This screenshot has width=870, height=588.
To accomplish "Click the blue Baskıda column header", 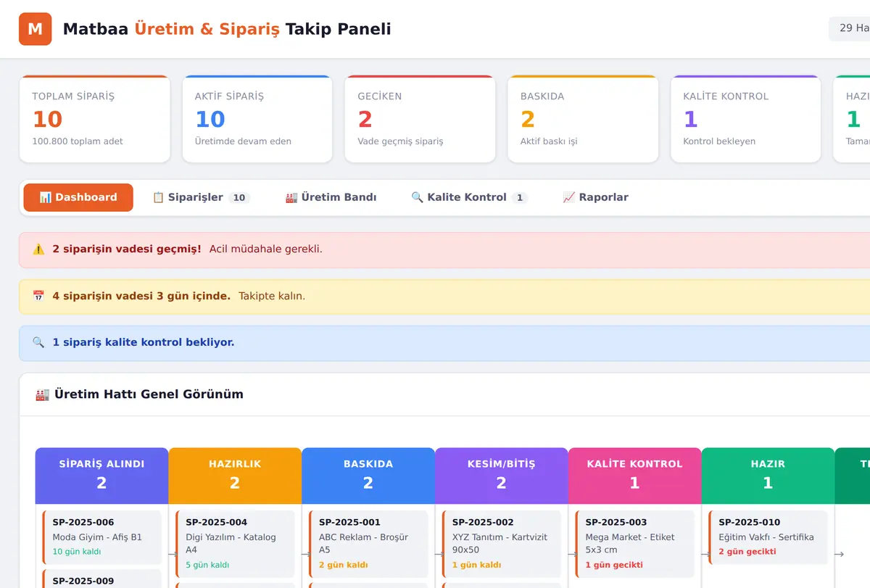I will 368,476.
